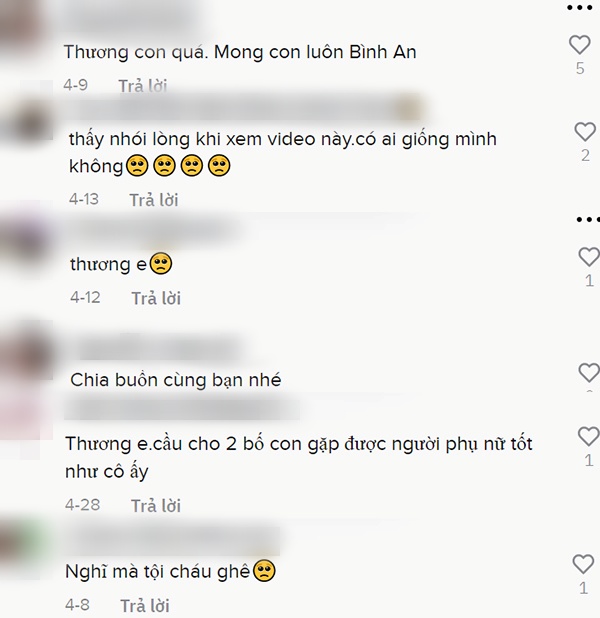Reply to the comment dated 4-9
This screenshot has height=618, width=600.
[x=143, y=86]
